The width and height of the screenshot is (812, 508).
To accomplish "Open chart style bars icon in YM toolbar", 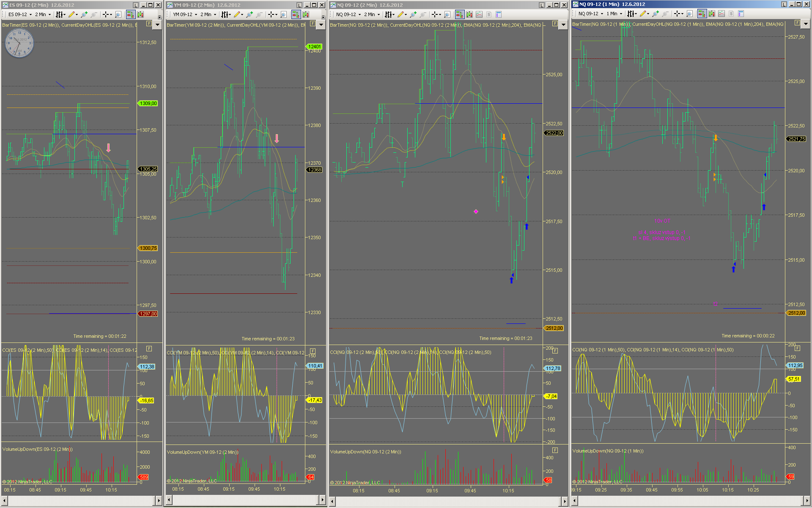I will 225,14.
